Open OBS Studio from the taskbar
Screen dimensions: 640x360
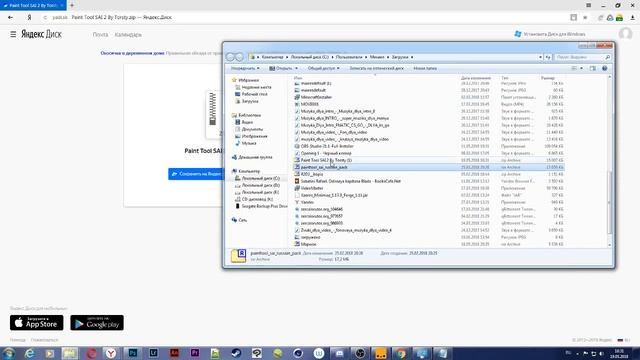[x=360, y=353]
